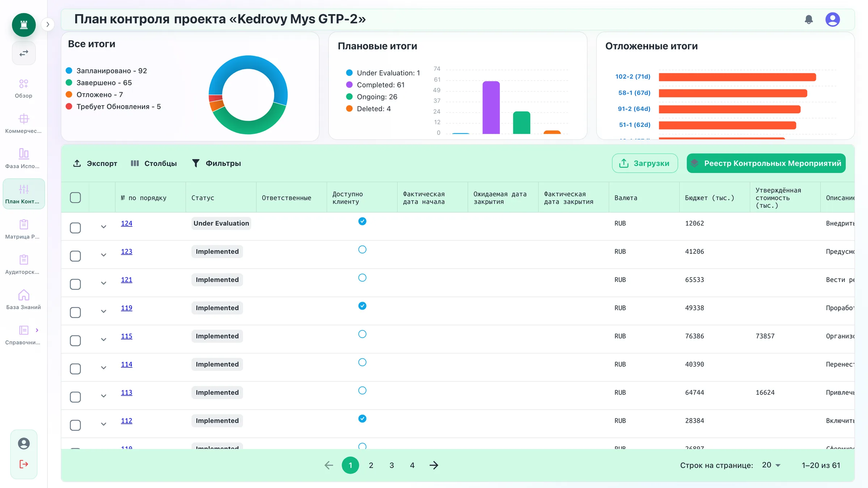Expand the Справочни... submenu arrow

point(37,330)
